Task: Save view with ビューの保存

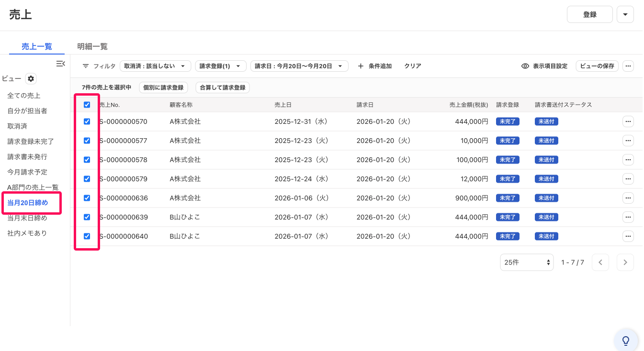Action: 597,66
